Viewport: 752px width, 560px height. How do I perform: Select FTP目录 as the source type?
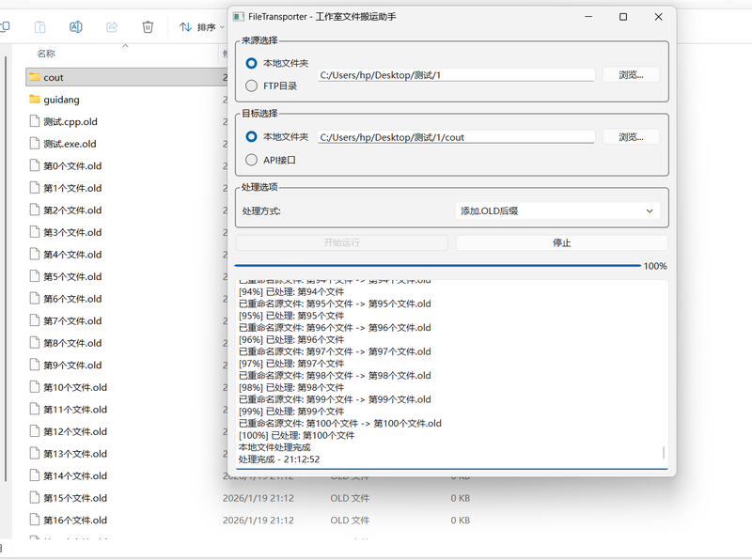(251, 86)
